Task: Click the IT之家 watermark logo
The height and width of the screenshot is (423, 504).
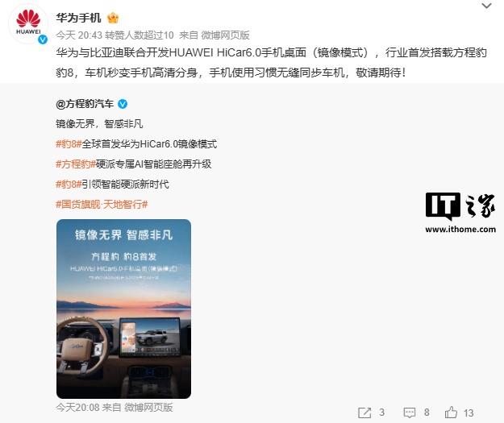Action: (x=460, y=206)
